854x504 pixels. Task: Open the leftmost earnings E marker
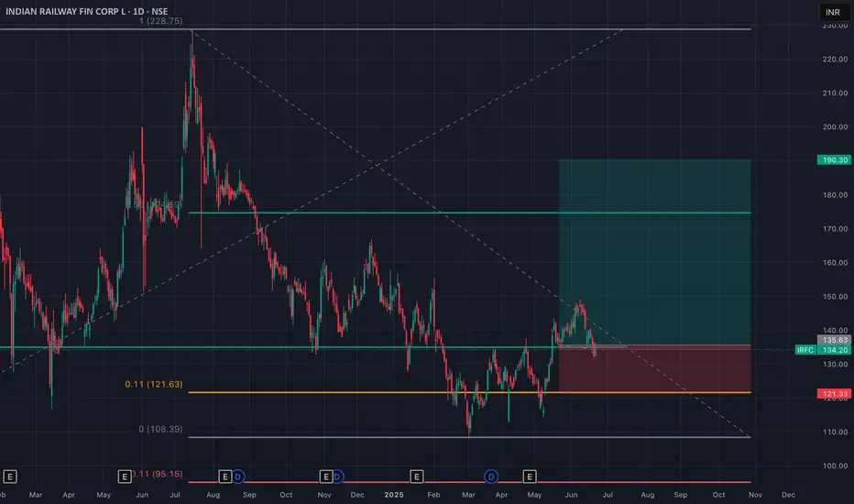[10, 477]
